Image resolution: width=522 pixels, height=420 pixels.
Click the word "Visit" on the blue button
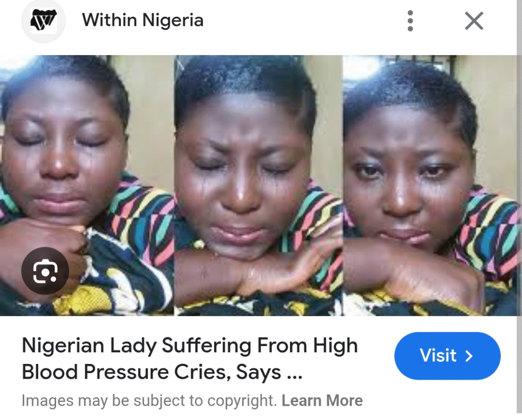click(x=438, y=356)
